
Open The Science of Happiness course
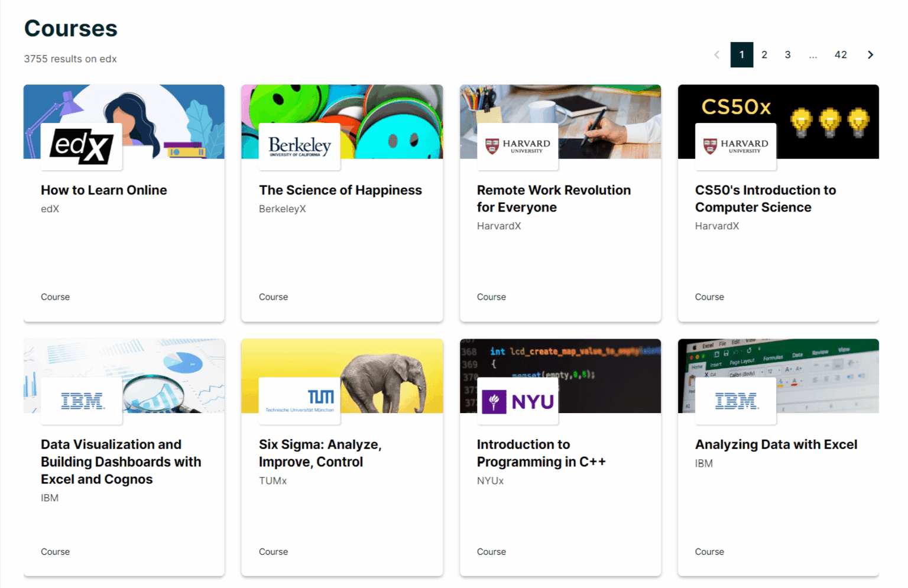(340, 190)
